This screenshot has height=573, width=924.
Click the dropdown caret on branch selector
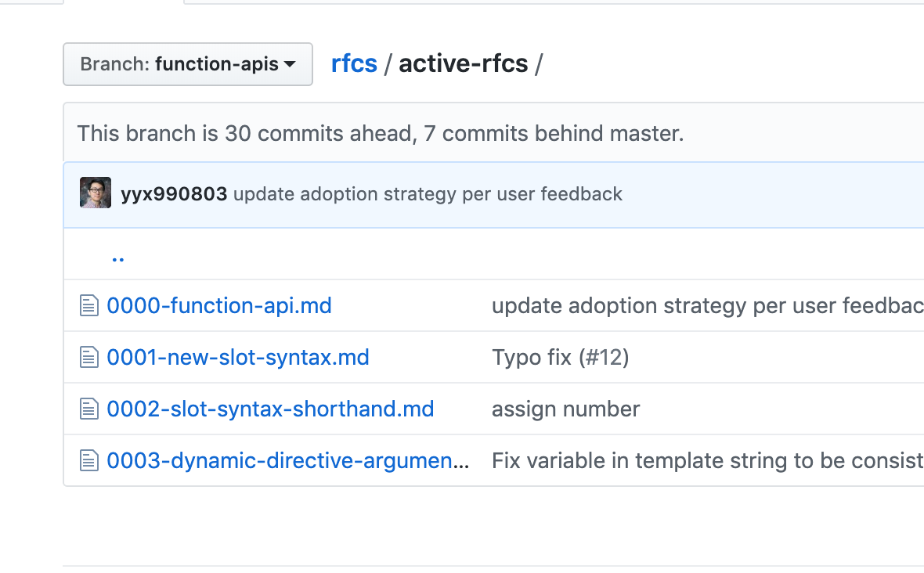pyautogui.click(x=290, y=64)
